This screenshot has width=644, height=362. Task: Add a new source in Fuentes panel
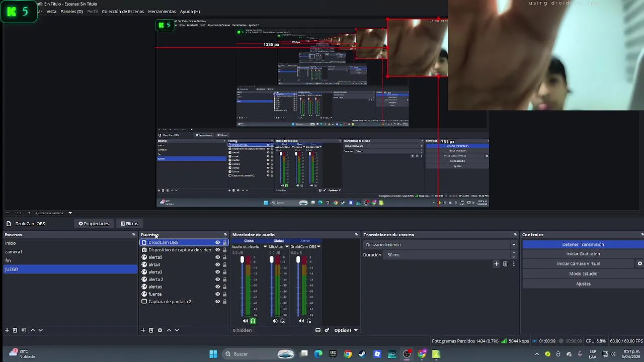click(x=143, y=330)
